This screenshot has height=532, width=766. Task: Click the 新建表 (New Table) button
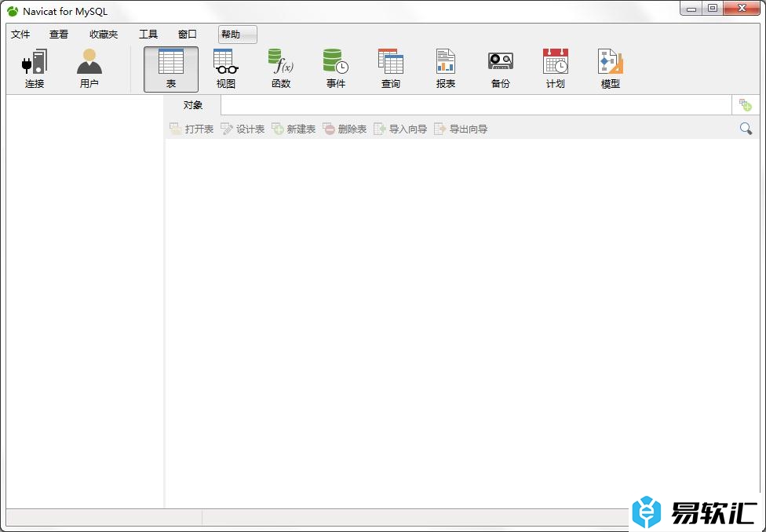[x=294, y=129]
